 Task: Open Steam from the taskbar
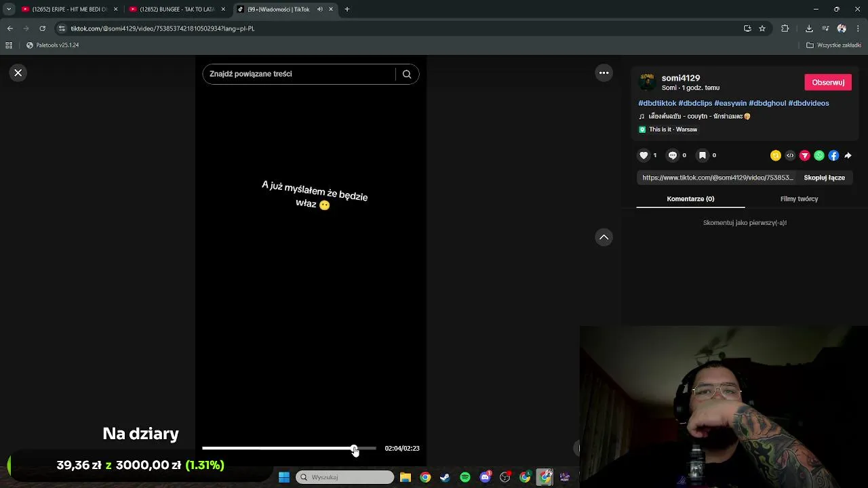445,477
